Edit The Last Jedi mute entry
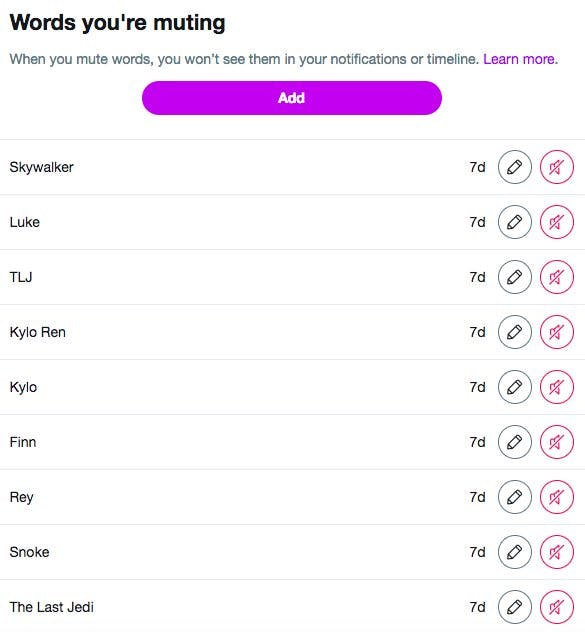 coord(514,607)
